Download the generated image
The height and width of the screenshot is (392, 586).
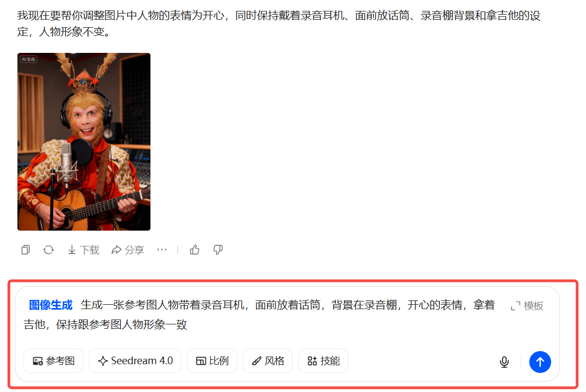pos(83,250)
